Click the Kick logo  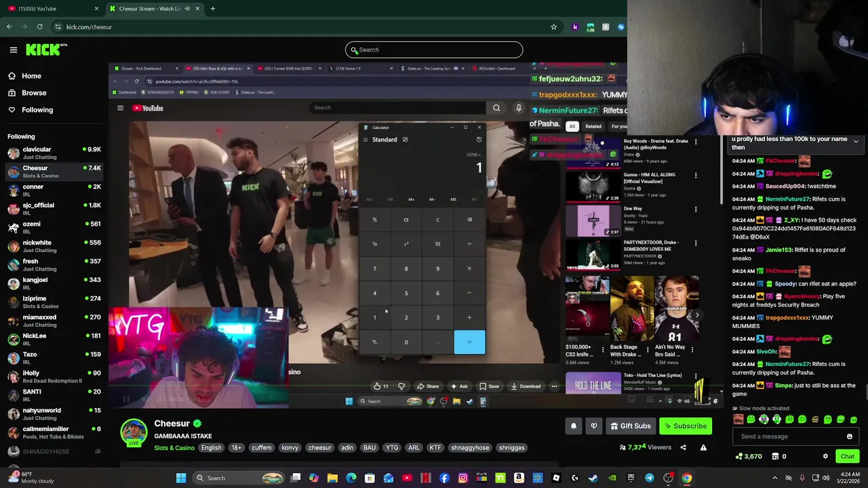(46, 49)
